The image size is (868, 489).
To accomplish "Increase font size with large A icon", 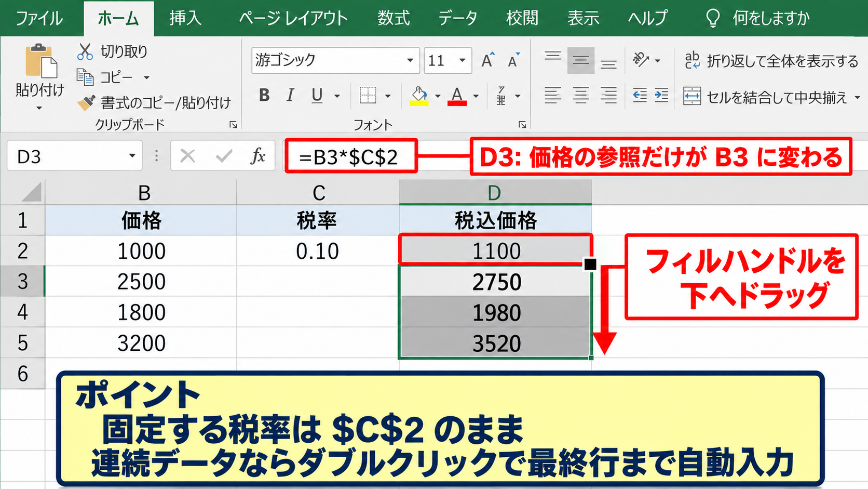I will click(487, 61).
